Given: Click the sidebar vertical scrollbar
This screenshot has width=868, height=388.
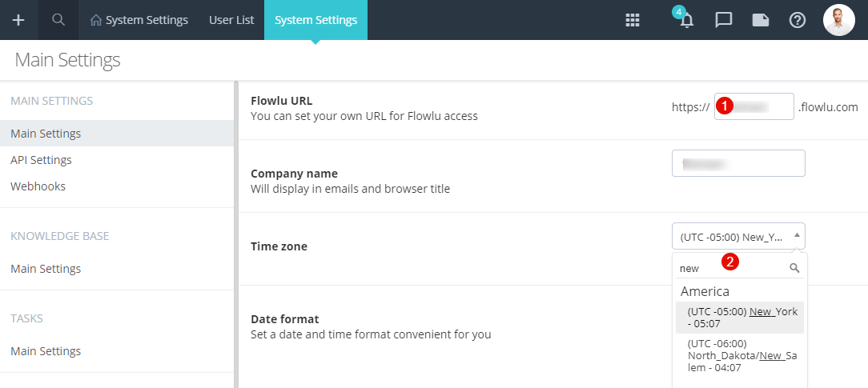Looking at the screenshot, I should (x=236, y=234).
